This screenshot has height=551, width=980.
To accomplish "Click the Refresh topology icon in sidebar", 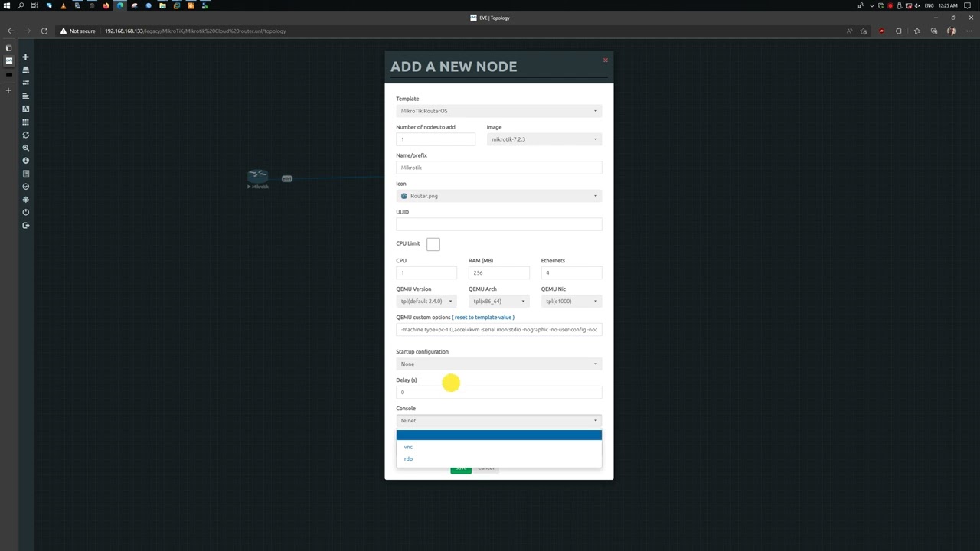I will [x=25, y=135].
